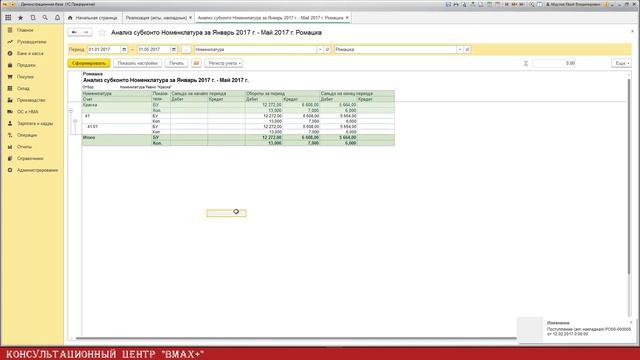Open the search magnifier in the tool panel
The width and height of the screenshot is (640, 360).
coord(45,18)
